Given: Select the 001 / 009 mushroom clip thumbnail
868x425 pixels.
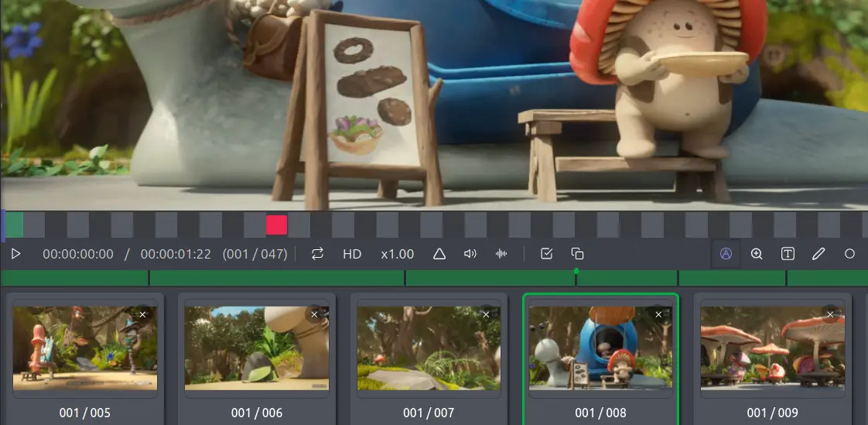Looking at the screenshot, I should [x=772, y=348].
